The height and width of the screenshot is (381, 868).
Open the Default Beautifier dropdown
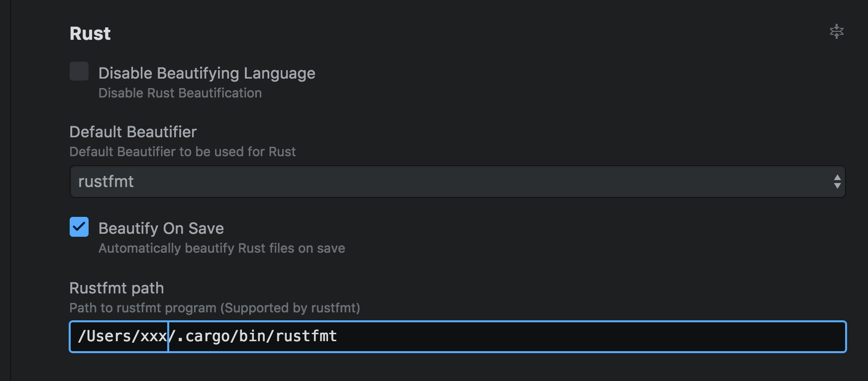coord(457,182)
